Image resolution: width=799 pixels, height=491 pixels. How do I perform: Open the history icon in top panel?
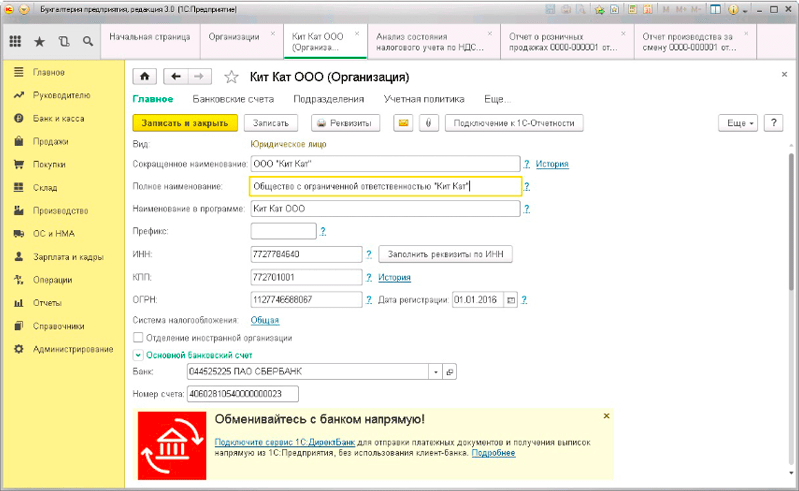[x=64, y=42]
